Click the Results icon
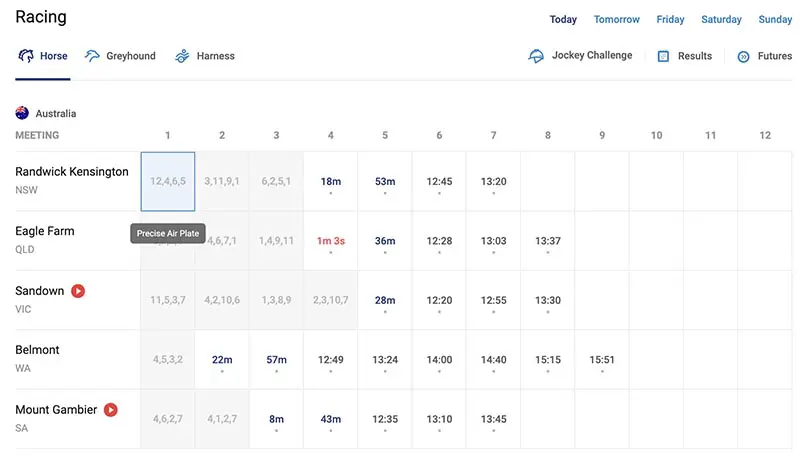Image resolution: width=800 pixels, height=460 pixels. tap(663, 57)
